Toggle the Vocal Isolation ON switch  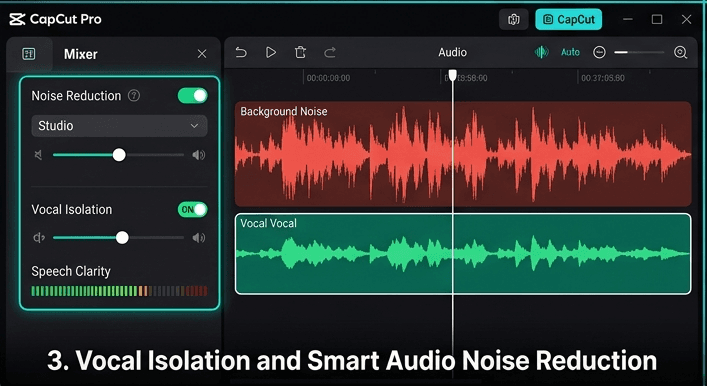click(193, 210)
